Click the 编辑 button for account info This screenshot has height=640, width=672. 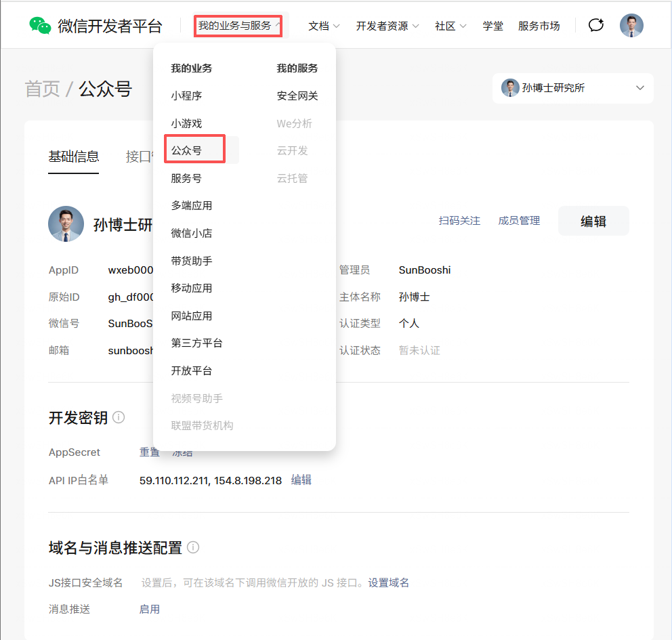(593, 221)
